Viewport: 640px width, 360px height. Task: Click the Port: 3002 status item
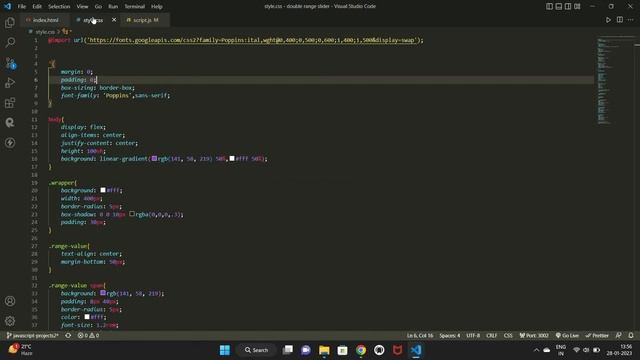534,336
